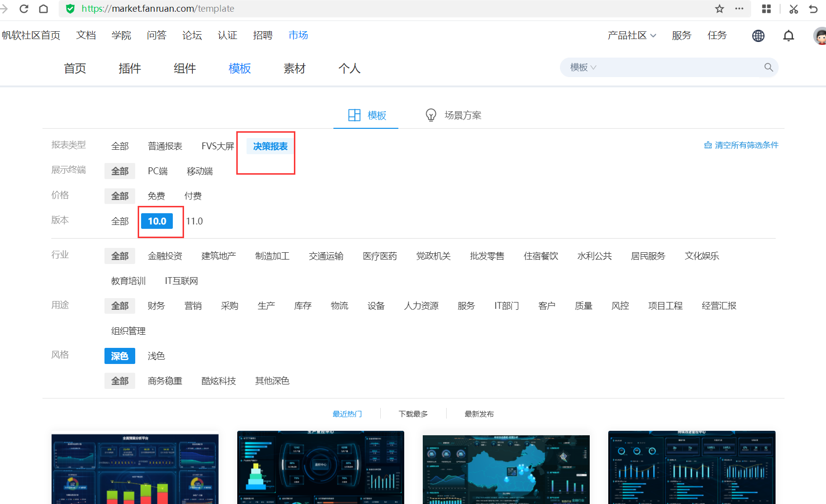Filter price by 免费
This screenshot has height=504, width=826.
click(x=156, y=196)
